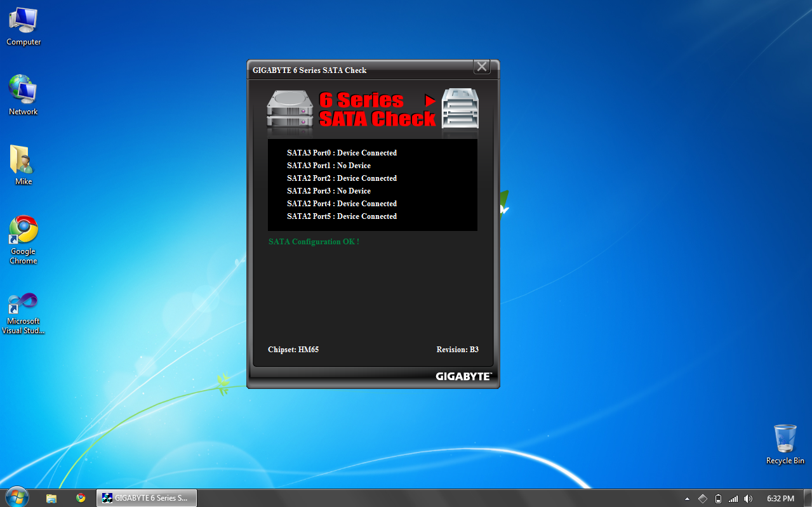The image size is (812, 507).
Task: Click the GIGABYTE 6 Series taskbar button
Action: point(147,498)
